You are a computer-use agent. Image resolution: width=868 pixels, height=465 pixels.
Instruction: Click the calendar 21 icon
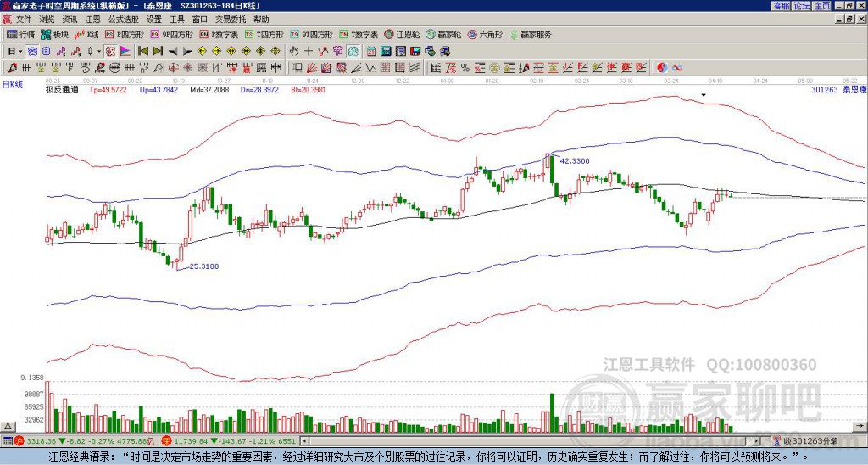pyautogui.click(x=371, y=52)
